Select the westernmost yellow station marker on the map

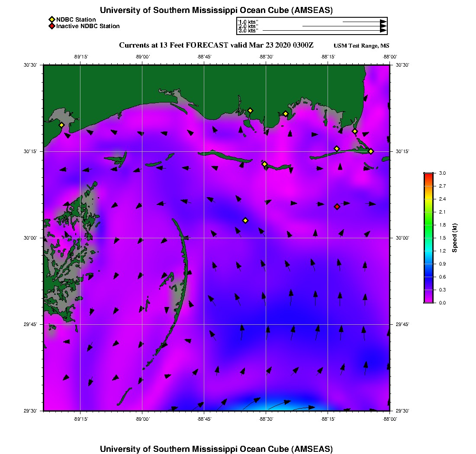(x=61, y=125)
